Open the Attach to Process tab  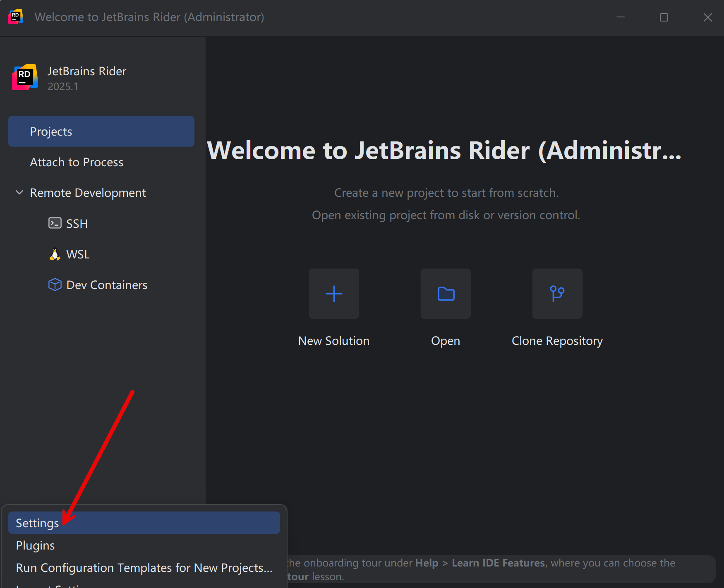tap(77, 162)
